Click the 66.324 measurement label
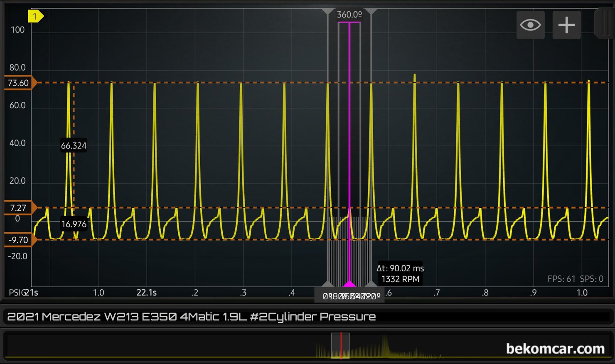The image size is (615, 364). (74, 146)
